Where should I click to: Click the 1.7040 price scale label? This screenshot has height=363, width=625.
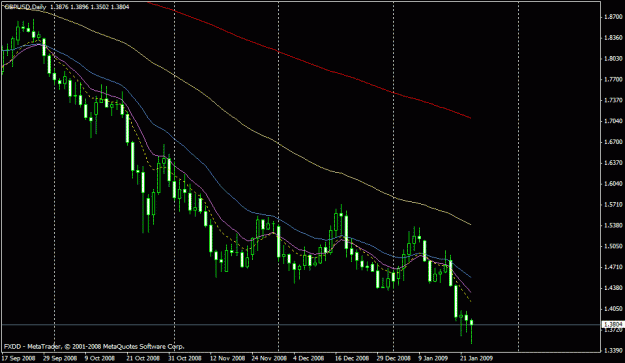[x=613, y=121]
